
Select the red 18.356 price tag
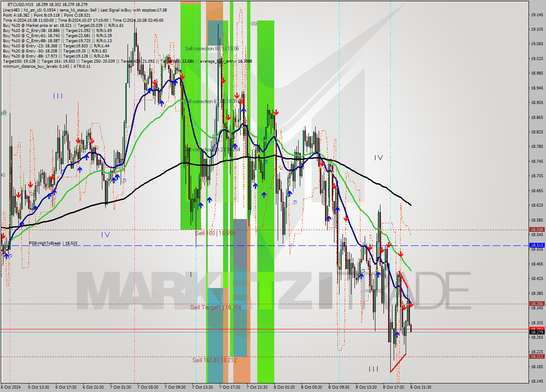[537, 304]
